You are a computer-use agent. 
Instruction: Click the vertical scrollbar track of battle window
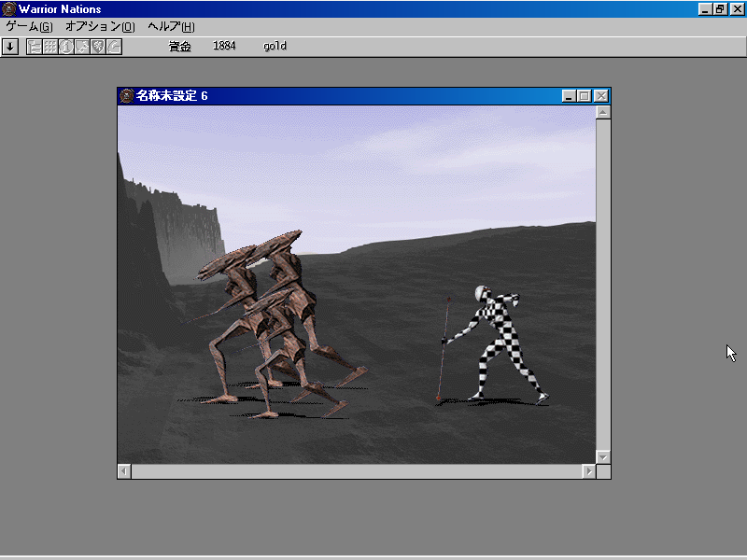point(603,285)
